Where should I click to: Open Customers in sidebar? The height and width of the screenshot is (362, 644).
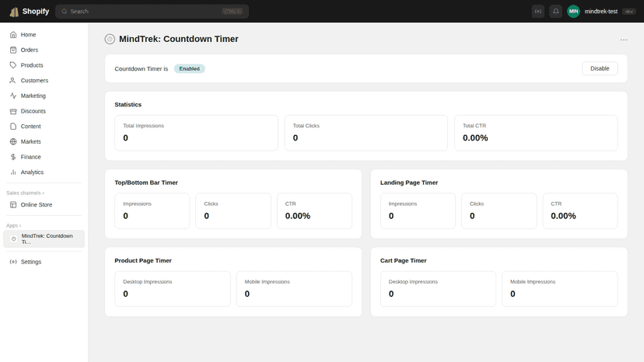44,81
